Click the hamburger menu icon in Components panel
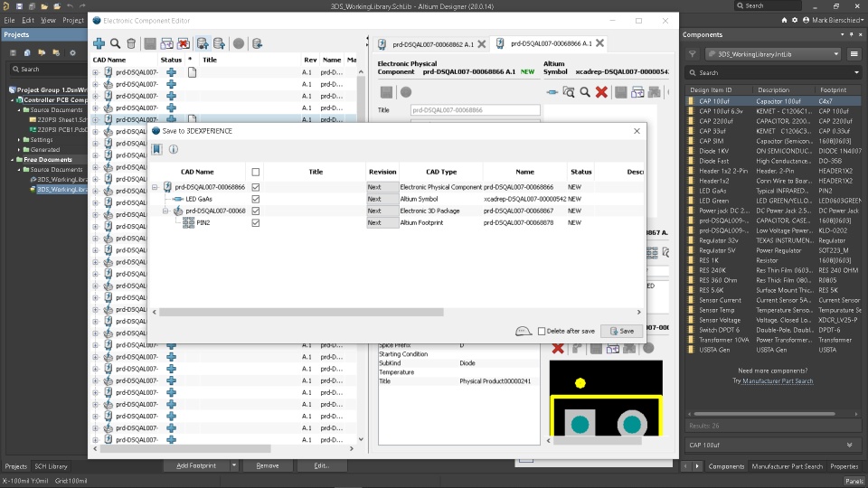This screenshot has width=868, height=488. [x=854, y=54]
